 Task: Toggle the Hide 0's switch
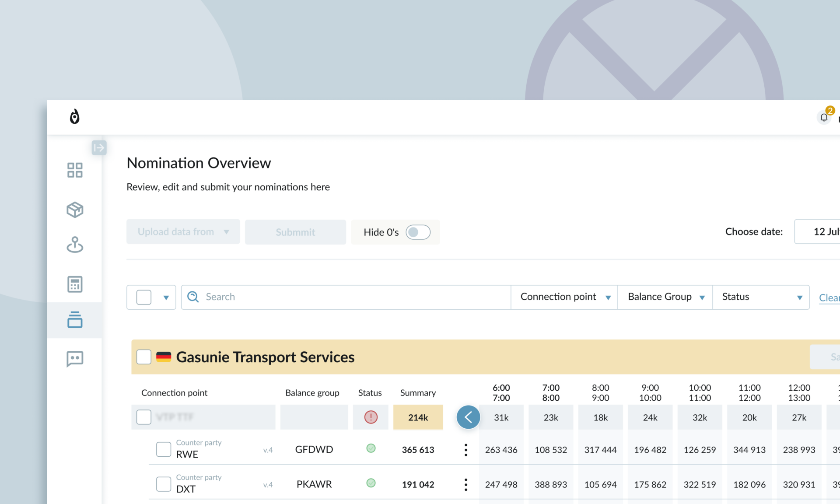click(418, 232)
